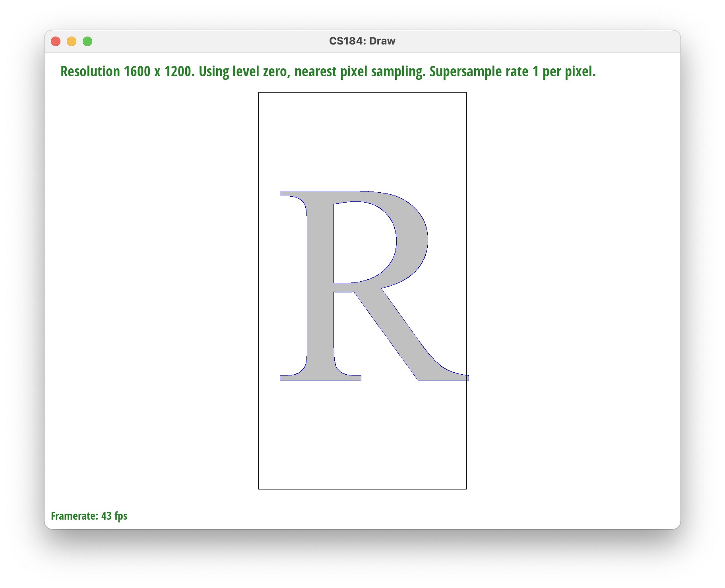
Task: Click the green traffic light button
Action: [87, 41]
